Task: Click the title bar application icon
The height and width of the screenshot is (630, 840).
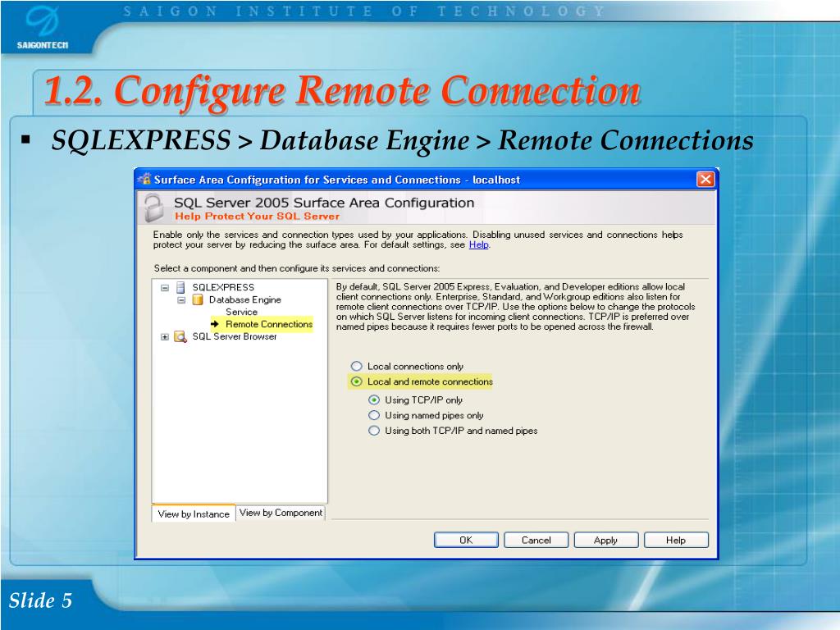Action: coord(144,179)
